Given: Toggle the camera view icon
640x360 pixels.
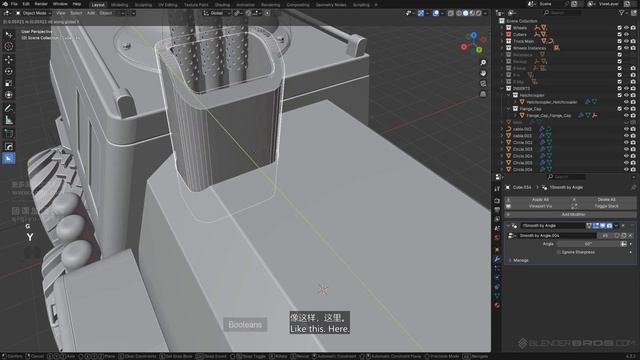Looking at the screenshot, I should (483, 84).
